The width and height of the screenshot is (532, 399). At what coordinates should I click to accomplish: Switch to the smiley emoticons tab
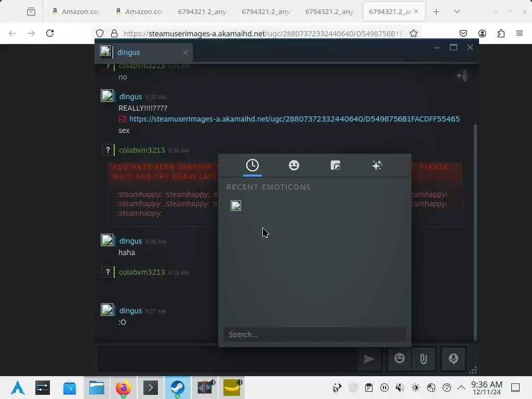(x=294, y=166)
